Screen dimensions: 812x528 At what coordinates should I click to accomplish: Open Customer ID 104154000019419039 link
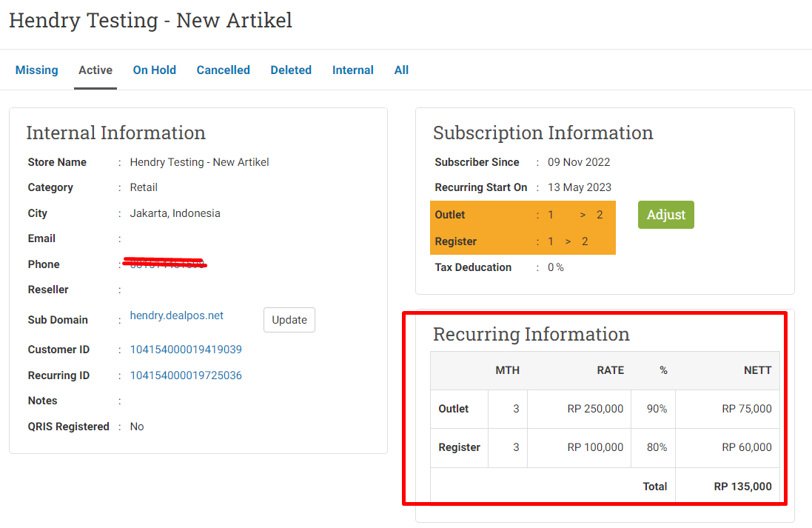click(186, 350)
